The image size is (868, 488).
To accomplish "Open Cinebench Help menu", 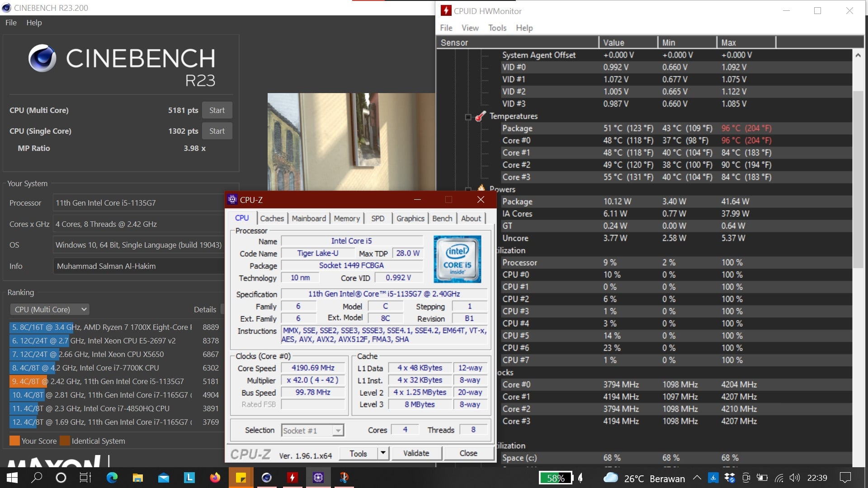I will tap(34, 23).
